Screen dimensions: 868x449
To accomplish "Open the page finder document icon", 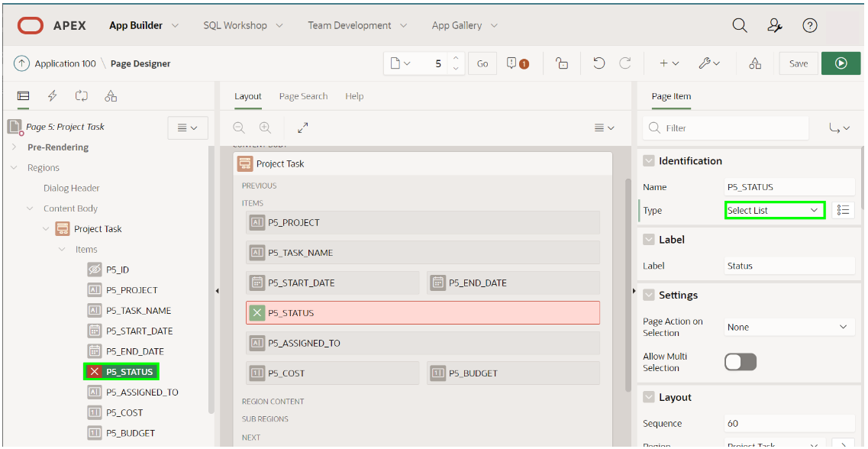I will point(400,63).
